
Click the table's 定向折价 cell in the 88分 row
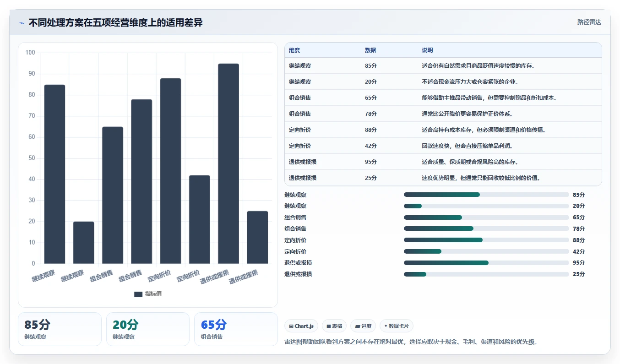[300, 130]
